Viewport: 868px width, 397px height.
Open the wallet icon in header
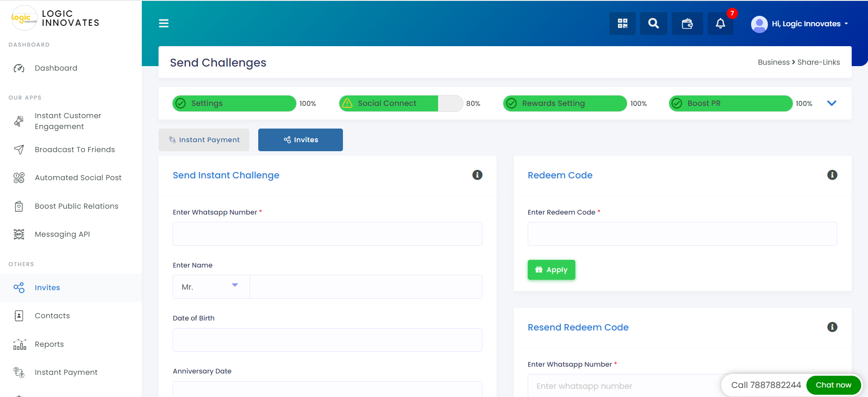(x=687, y=24)
